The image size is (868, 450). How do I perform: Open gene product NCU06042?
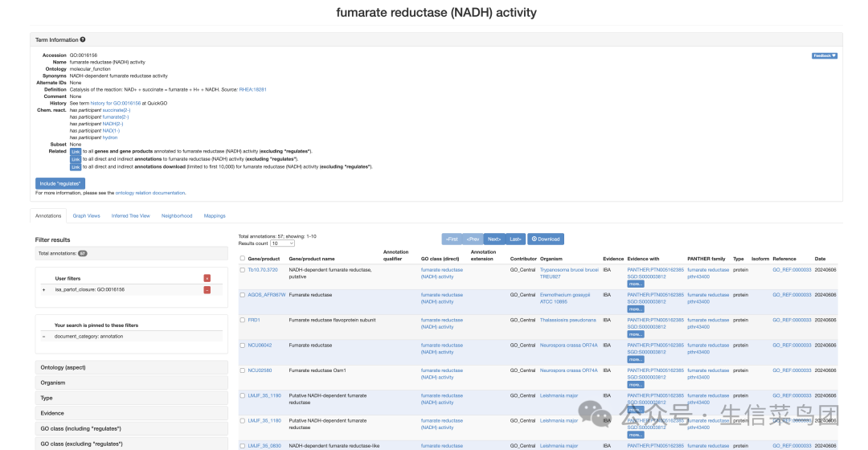260,346
